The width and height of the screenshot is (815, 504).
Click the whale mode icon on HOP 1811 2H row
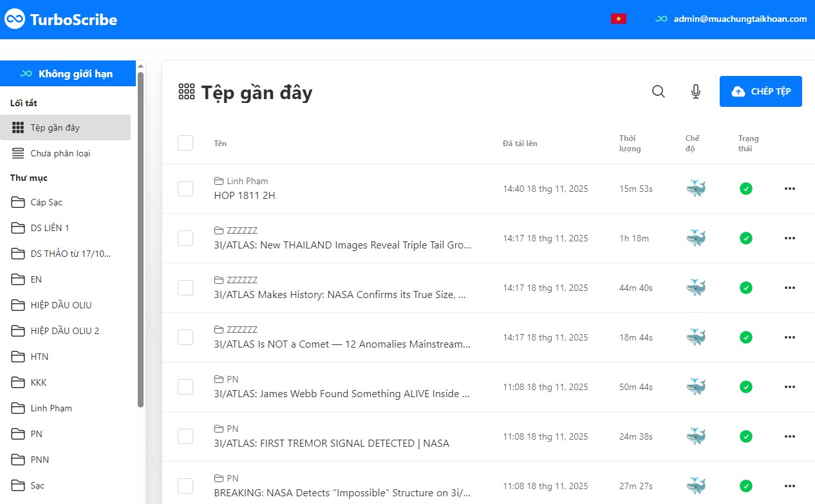(x=695, y=189)
